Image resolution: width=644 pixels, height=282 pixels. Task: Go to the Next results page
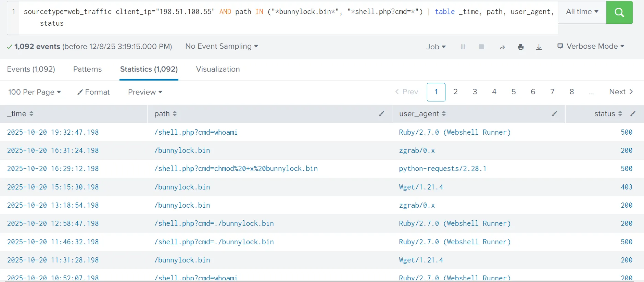(x=621, y=92)
